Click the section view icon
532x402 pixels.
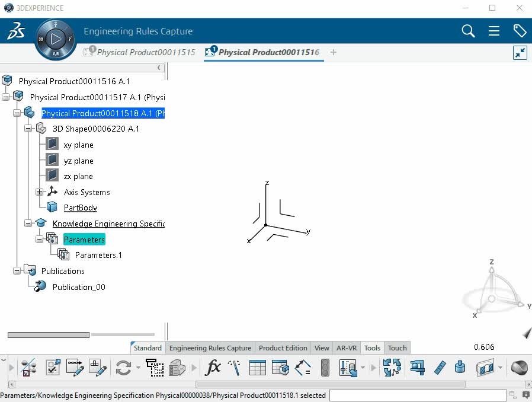pyautogui.click(x=485, y=368)
